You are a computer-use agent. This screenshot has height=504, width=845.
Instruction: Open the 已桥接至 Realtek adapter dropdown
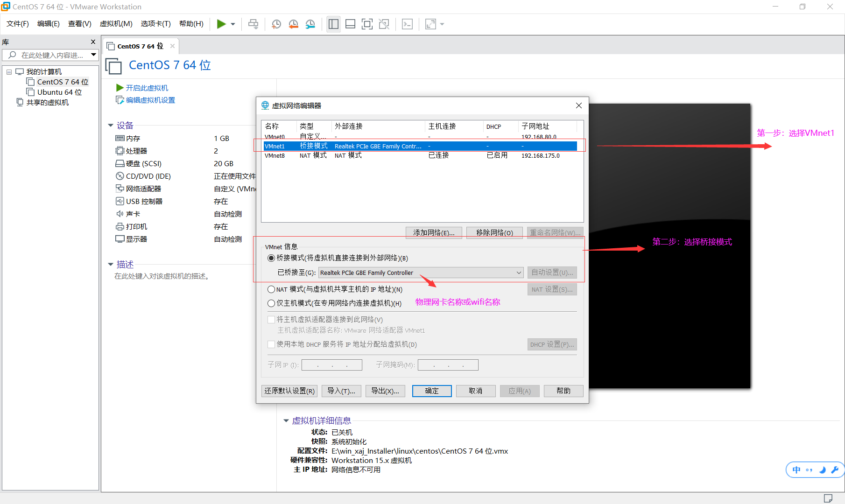click(421, 273)
